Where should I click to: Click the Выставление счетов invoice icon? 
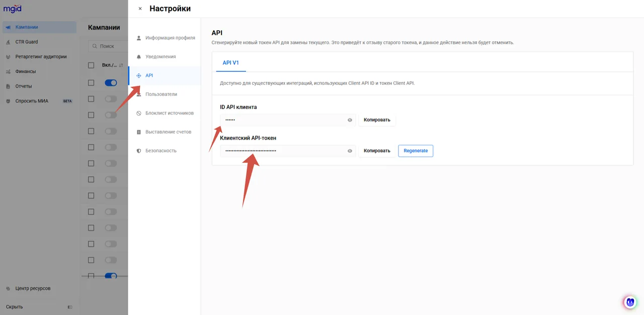[x=139, y=132]
